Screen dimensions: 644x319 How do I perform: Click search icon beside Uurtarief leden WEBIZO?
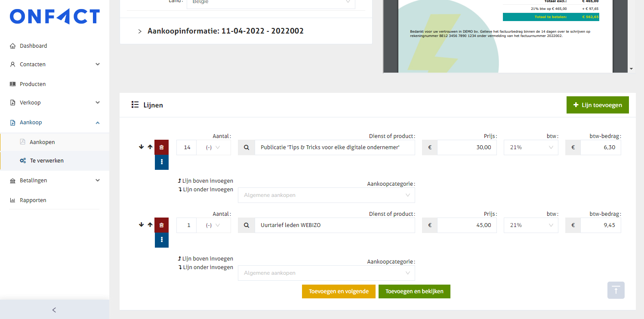pyautogui.click(x=247, y=225)
